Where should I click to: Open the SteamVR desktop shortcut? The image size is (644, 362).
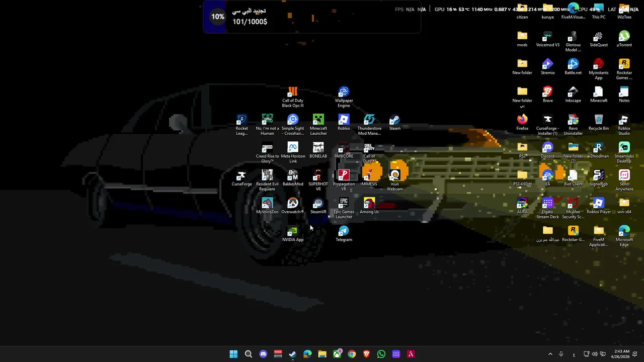318,206
